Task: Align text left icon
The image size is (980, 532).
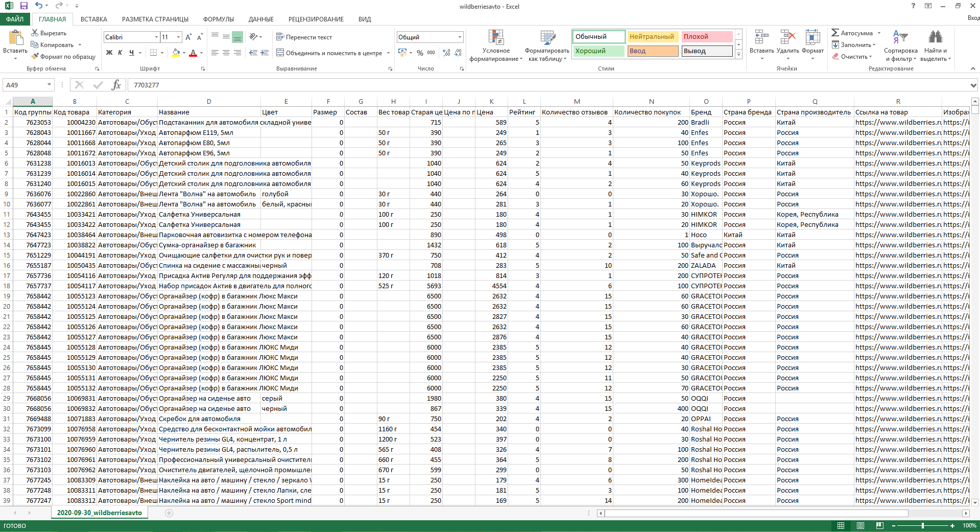Action: 215,53
